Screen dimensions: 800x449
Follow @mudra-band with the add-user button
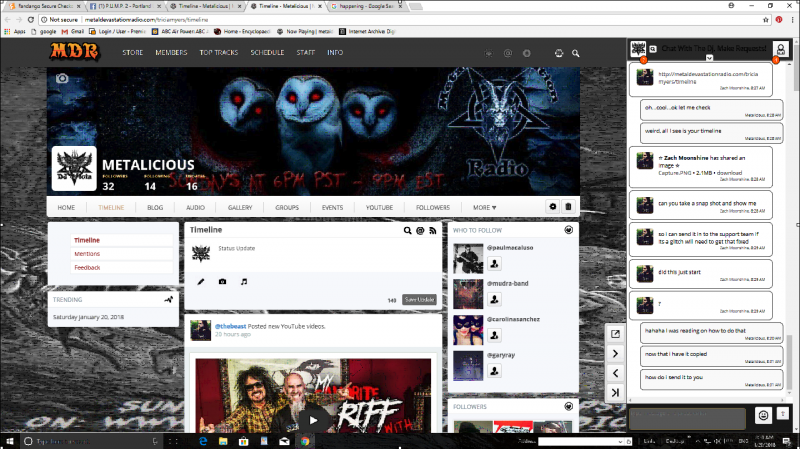(494, 299)
